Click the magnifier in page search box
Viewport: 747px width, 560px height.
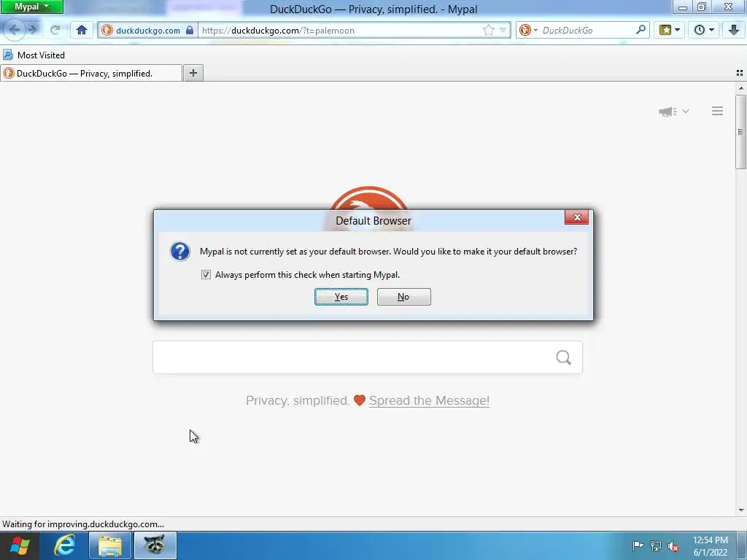(563, 357)
